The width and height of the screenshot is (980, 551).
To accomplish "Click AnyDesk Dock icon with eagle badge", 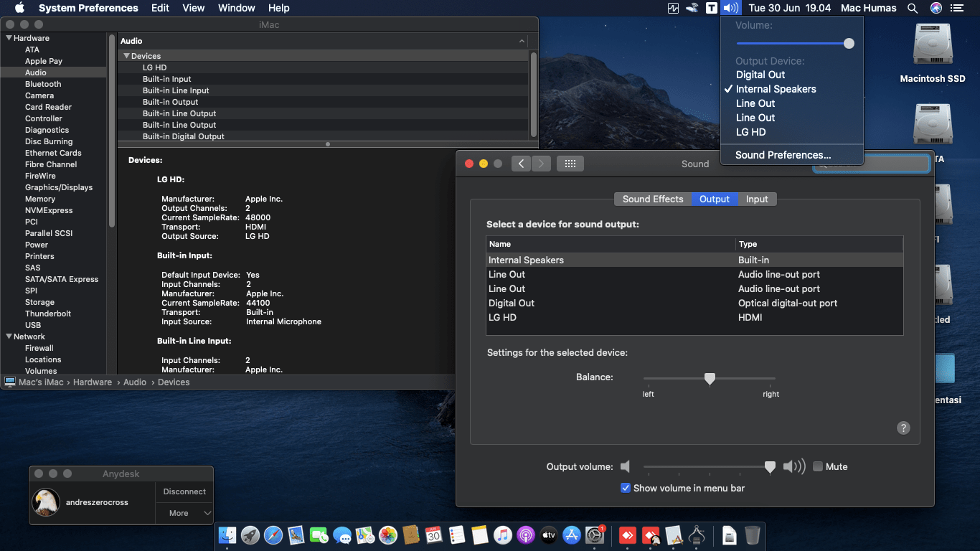I will coord(651,534).
